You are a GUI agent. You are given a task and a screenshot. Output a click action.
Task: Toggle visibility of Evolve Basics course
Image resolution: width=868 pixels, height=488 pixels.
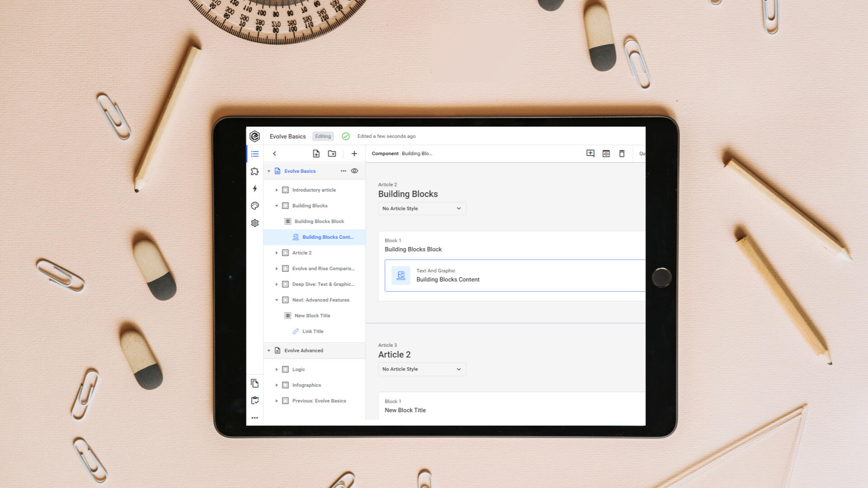coord(355,171)
